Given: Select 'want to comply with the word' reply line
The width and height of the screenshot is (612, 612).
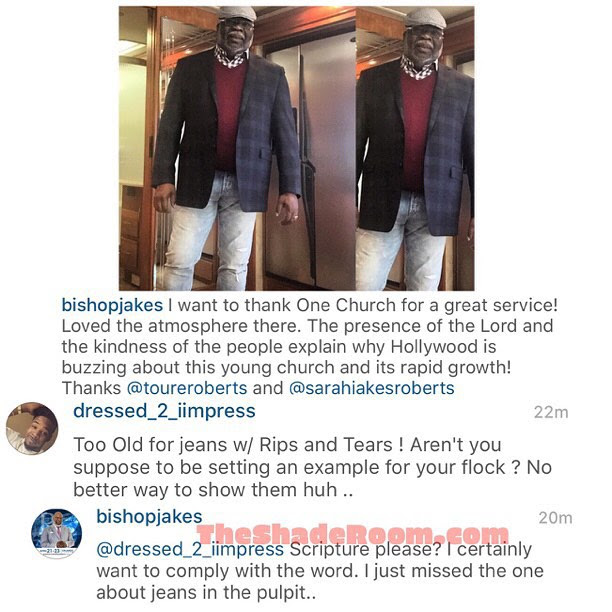Looking at the screenshot, I should point(320,571).
